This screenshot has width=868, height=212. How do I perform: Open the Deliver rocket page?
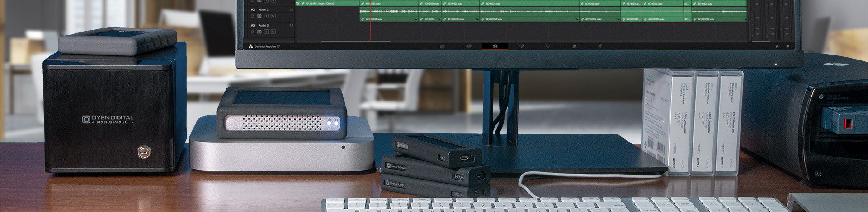pos(600,46)
